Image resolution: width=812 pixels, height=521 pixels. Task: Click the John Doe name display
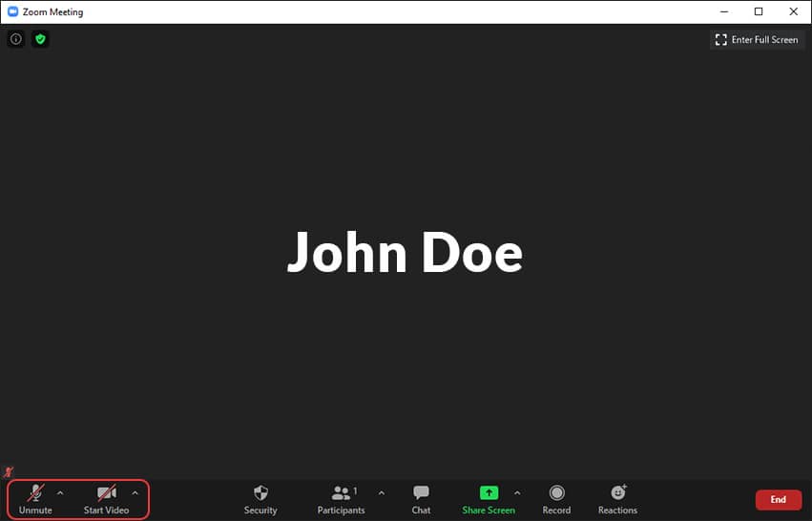(x=405, y=253)
